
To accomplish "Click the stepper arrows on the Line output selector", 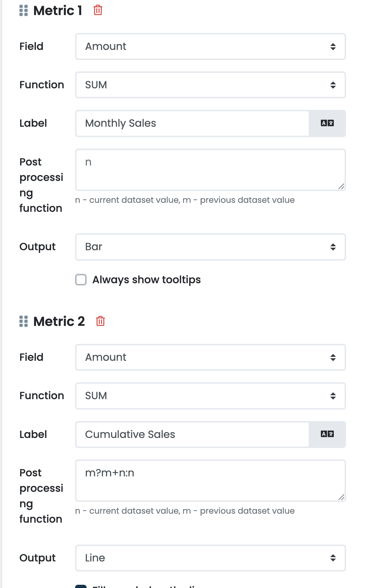I will point(333,558).
